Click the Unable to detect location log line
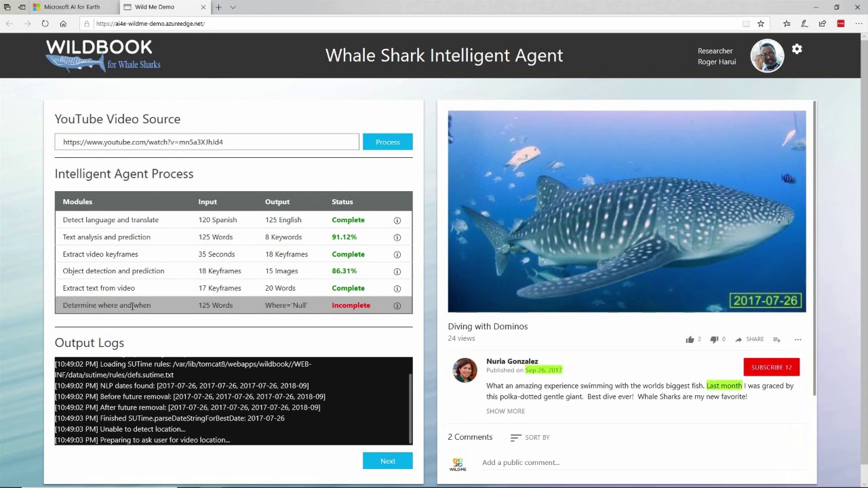Image resolution: width=868 pixels, height=488 pixels. 120,429
